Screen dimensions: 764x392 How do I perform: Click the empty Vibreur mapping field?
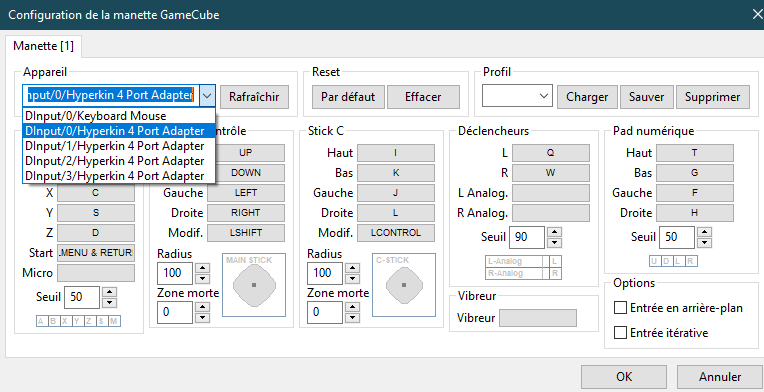(x=538, y=318)
